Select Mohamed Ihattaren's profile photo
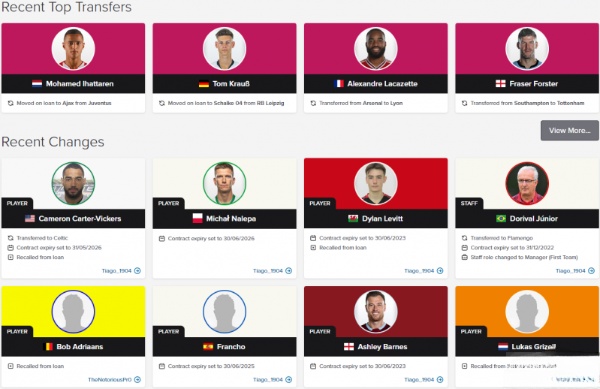Image resolution: width=600 pixels, height=389 pixels. (73, 49)
